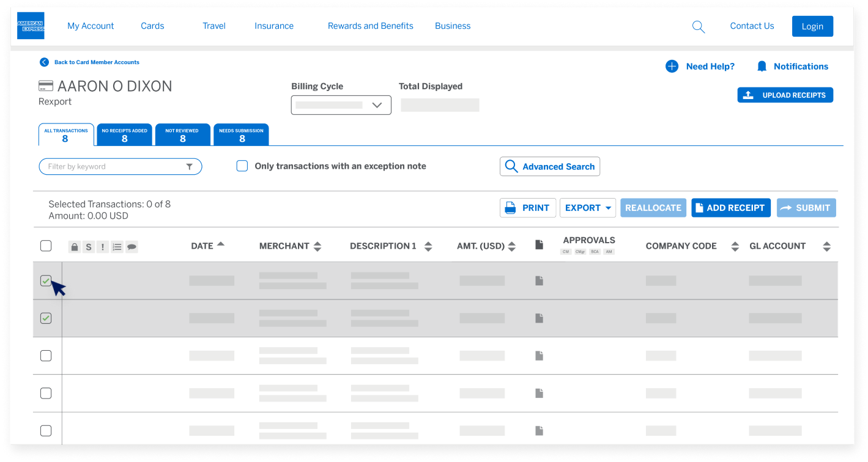Click the Need Help plus icon
The height and width of the screenshot is (462, 868).
(x=672, y=67)
